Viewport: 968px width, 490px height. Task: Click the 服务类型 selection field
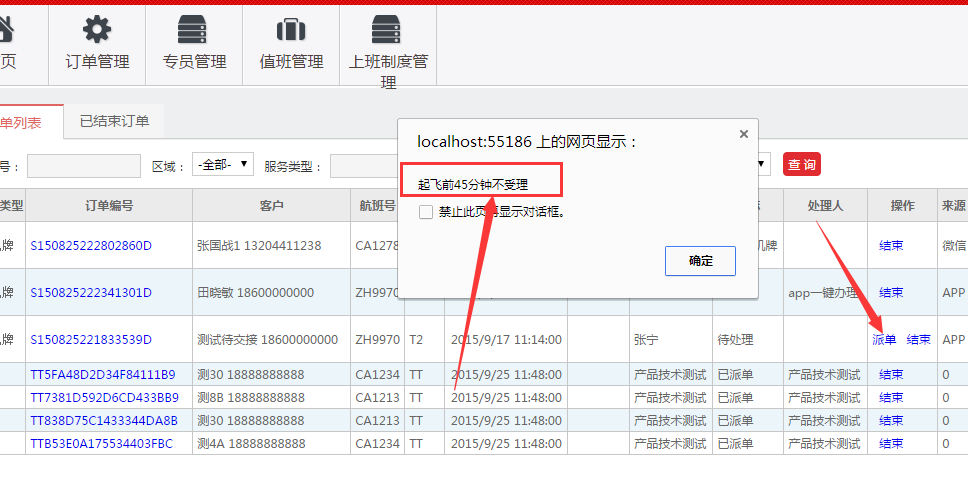click(x=364, y=165)
